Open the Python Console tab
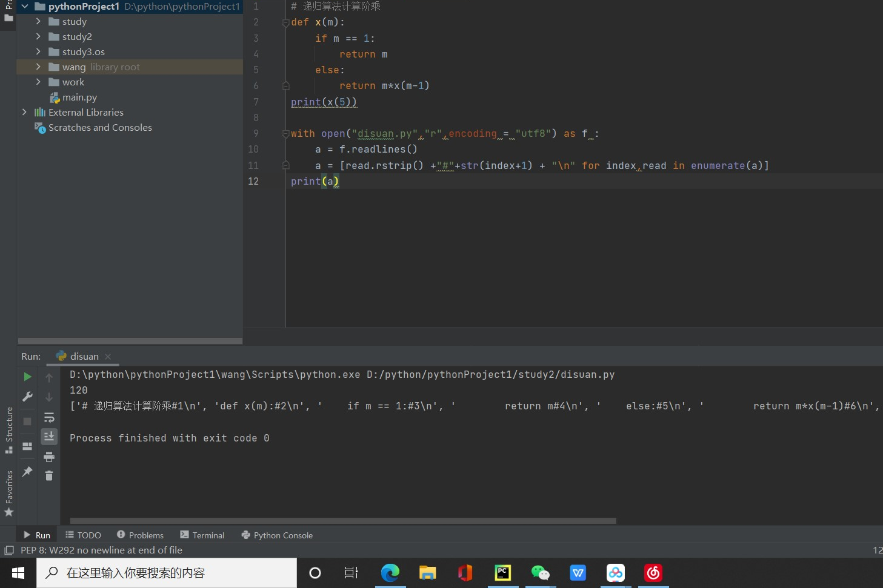This screenshot has width=883, height=588. pyautogui.click(x=277, y=535)
